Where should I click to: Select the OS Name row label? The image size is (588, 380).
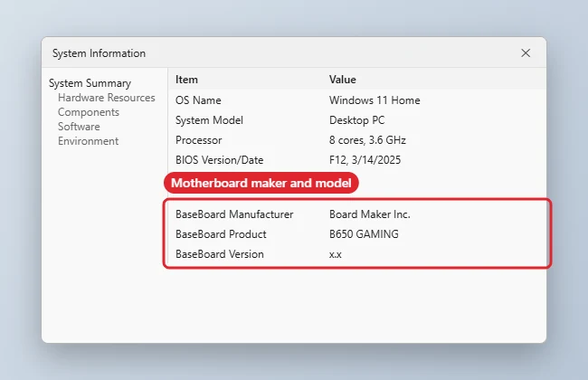pyautogui.click(x=198, y=100)
